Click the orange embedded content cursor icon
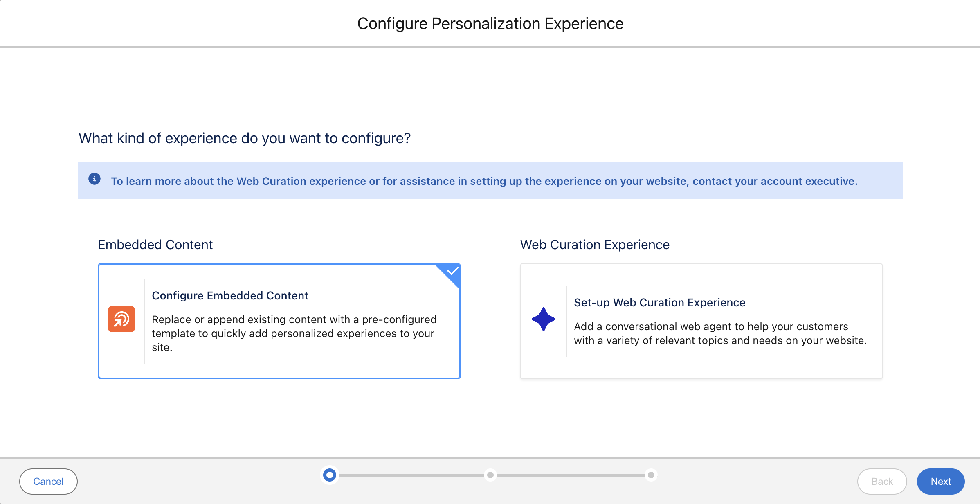 point(121,319)
